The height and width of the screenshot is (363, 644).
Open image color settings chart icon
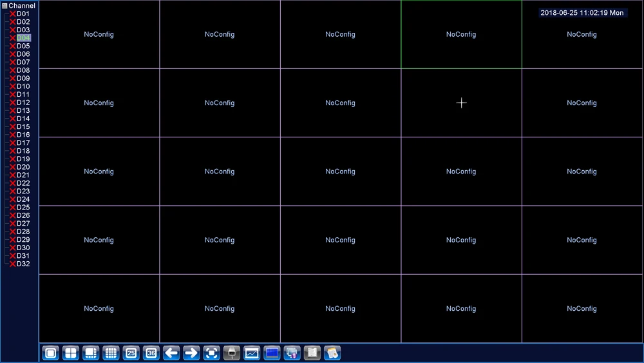click(x=252, y=353)
